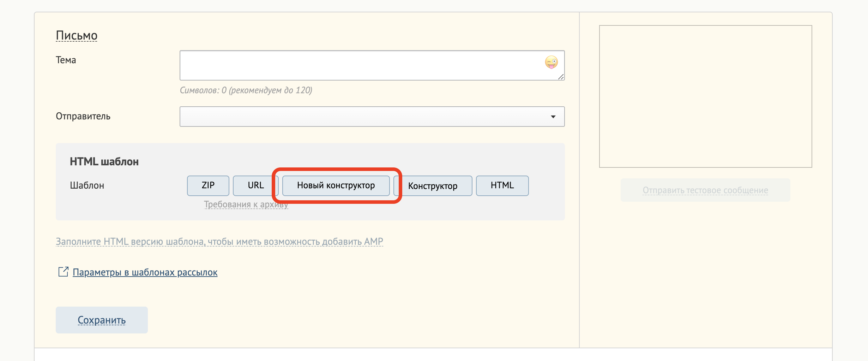
Task: Choose the ZIP template option
Action: click(208, 185)
